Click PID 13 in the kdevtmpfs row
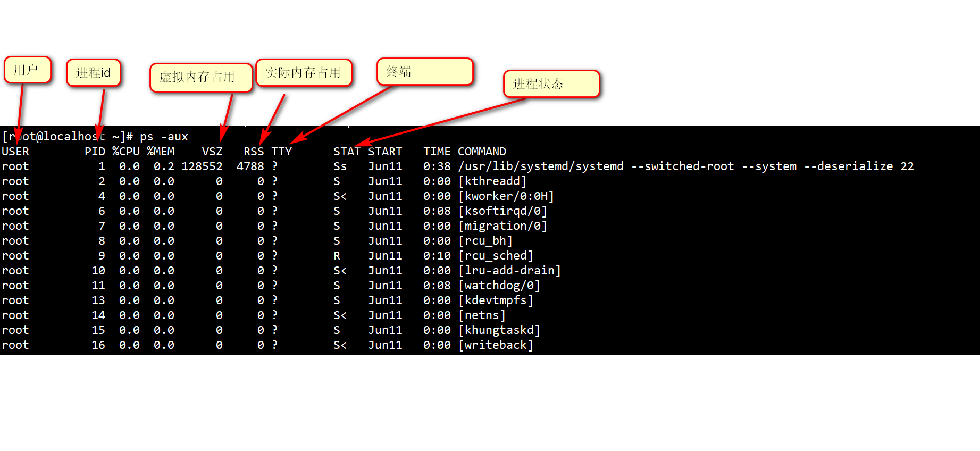The width and height of the screenshot is (980, 451). pos(98,300)
